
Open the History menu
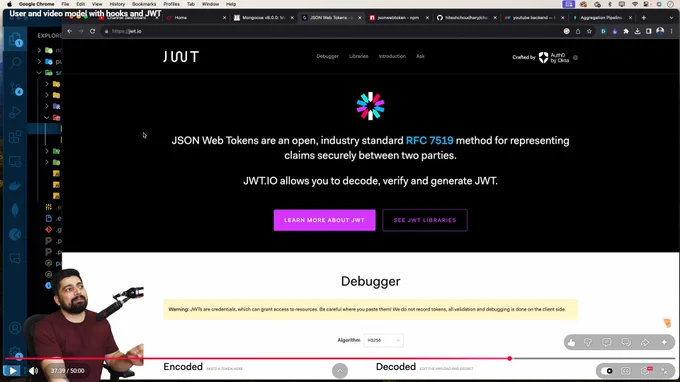(x=117, y=4)
